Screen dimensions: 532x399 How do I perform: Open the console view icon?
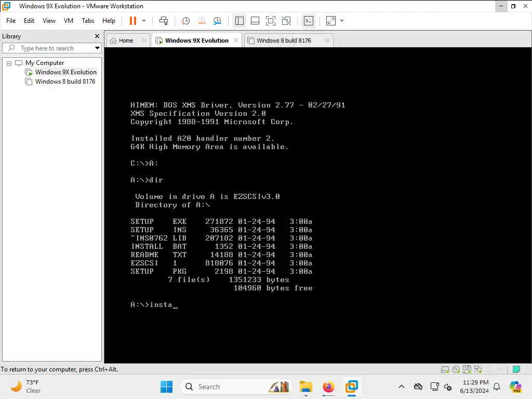click(309, 21)
